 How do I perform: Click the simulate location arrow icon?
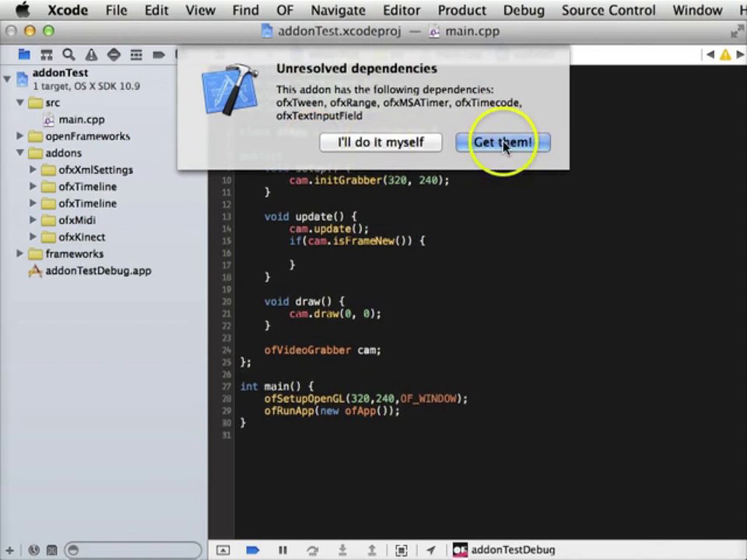point(430,551)
